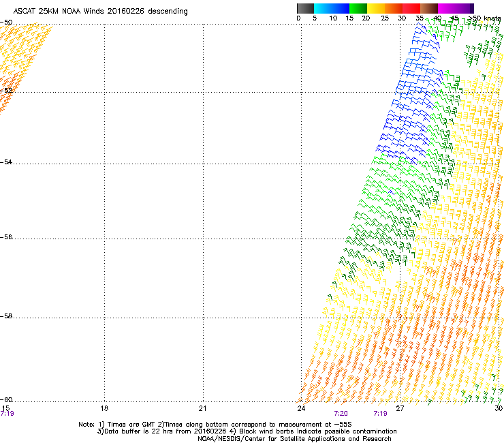Click the longitude label 27
The width and height of the screenshot is (504, 443).
[x=400, y=408]
